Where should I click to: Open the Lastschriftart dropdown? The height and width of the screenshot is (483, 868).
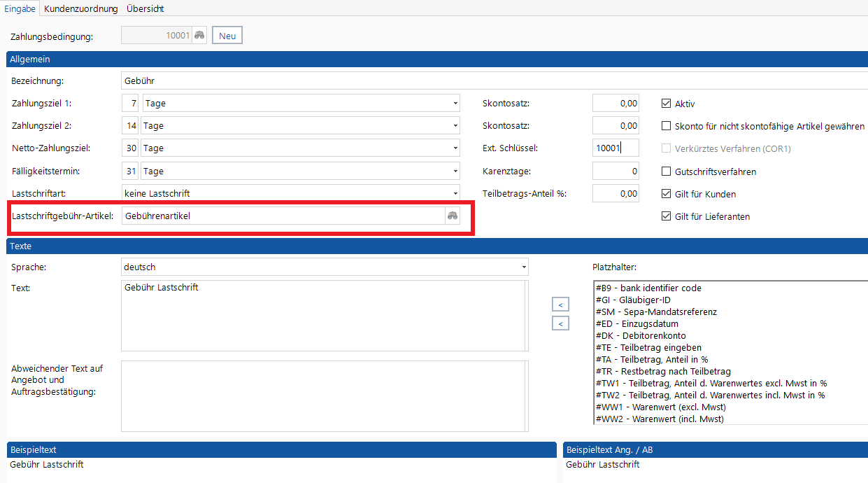tap(455, 193)
